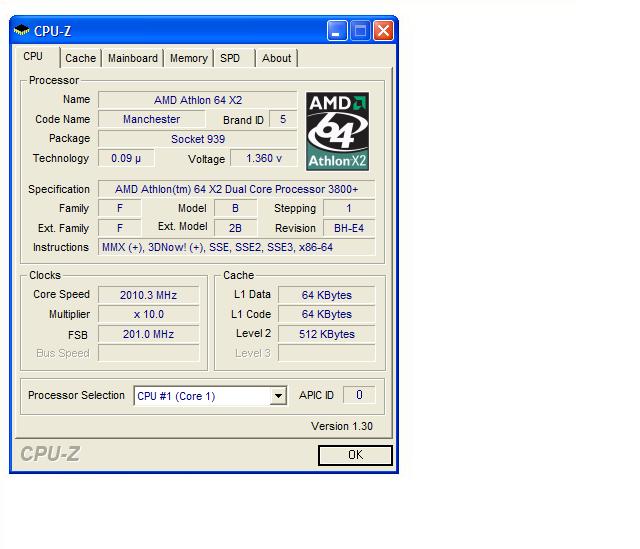This screenshot has width=640, height=549.
Task: Click the Specification label
Action: pos(59,189)
